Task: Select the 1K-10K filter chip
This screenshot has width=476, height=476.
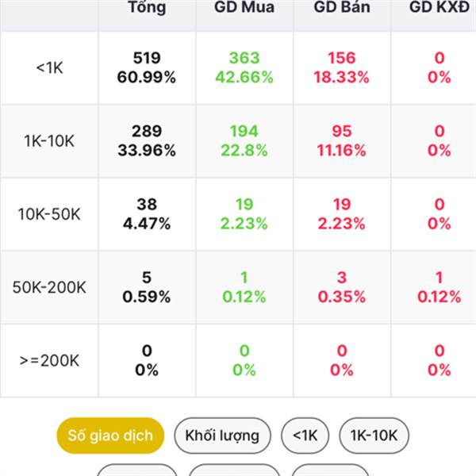Action: click(x=374, y=436)
